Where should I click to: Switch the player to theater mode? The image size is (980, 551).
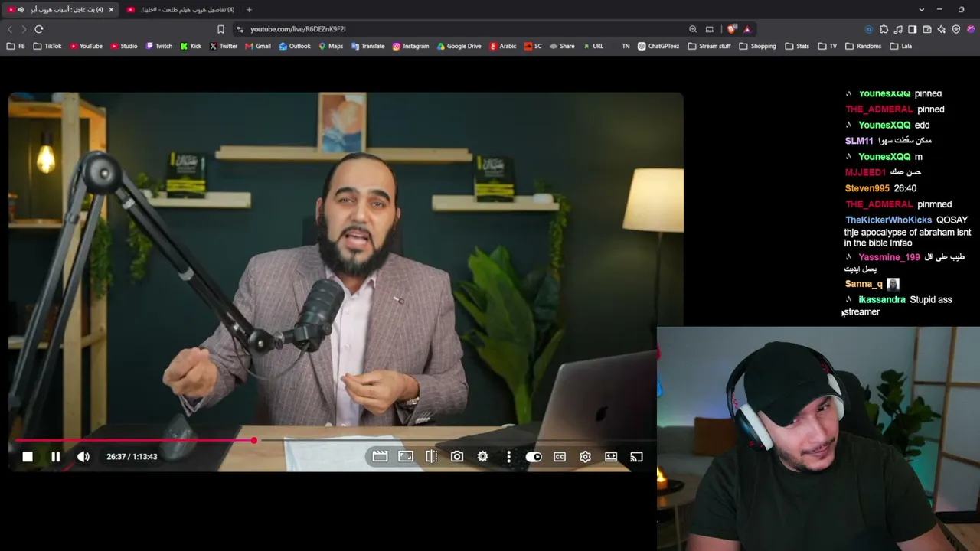611,457
